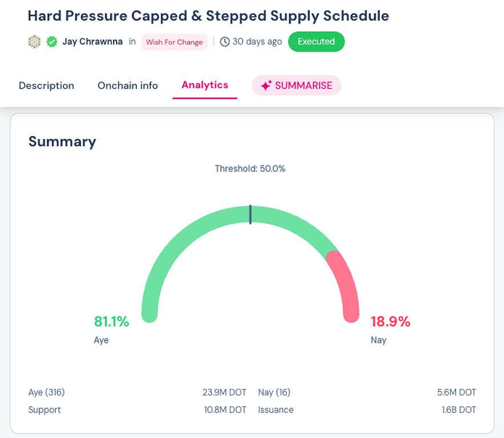Image resolution: width=504 pixels, height=438 pixels.
Task: Click the clock icon beside 30 days ago
Action: click(225, 42)
